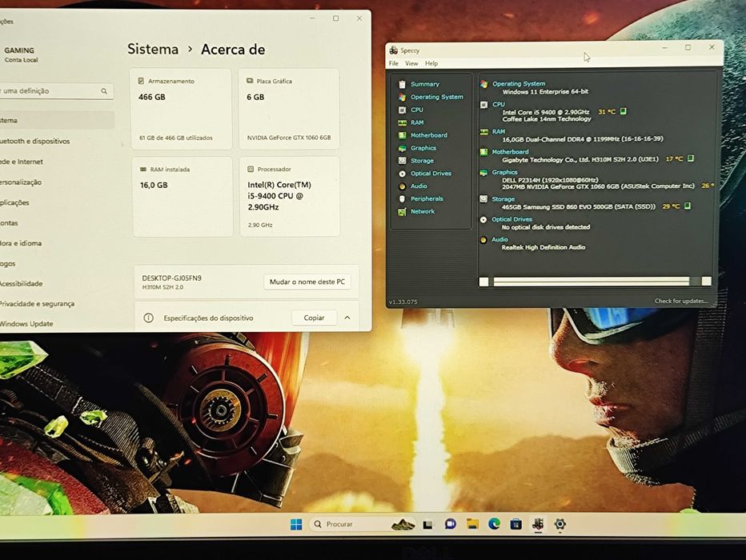746x560 pixels.
Task: Select Audio in Speccy's left sidebar
Action: click(419, 186)
